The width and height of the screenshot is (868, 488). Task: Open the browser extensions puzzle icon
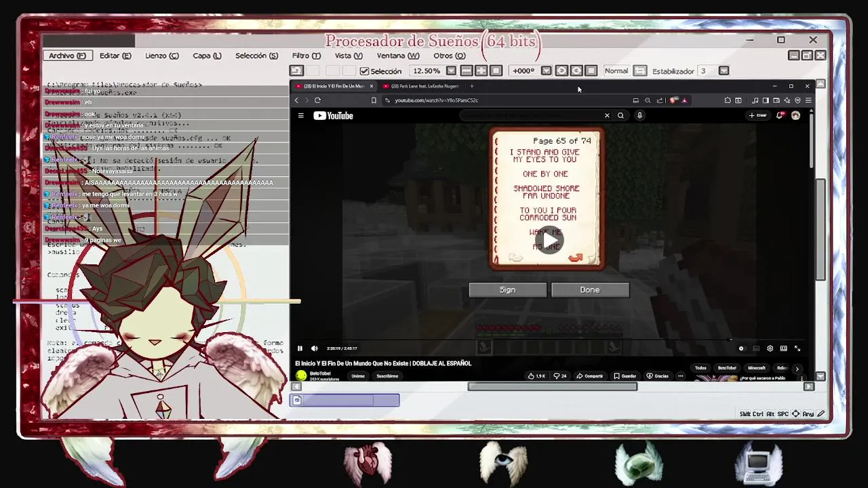tap(728, 100)
